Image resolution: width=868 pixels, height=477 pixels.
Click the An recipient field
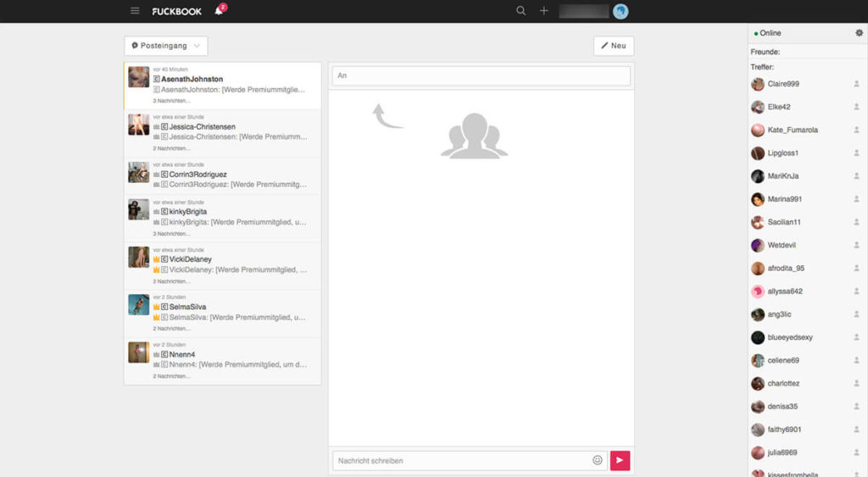click(481, 76)
